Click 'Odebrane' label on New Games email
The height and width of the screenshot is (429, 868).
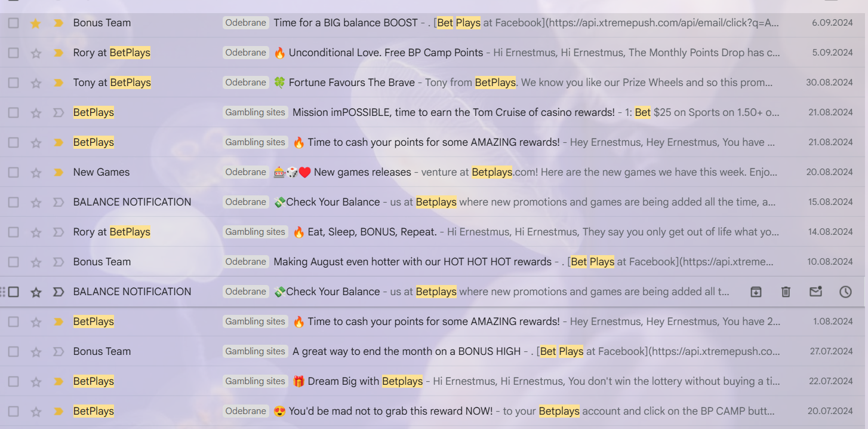245,172
